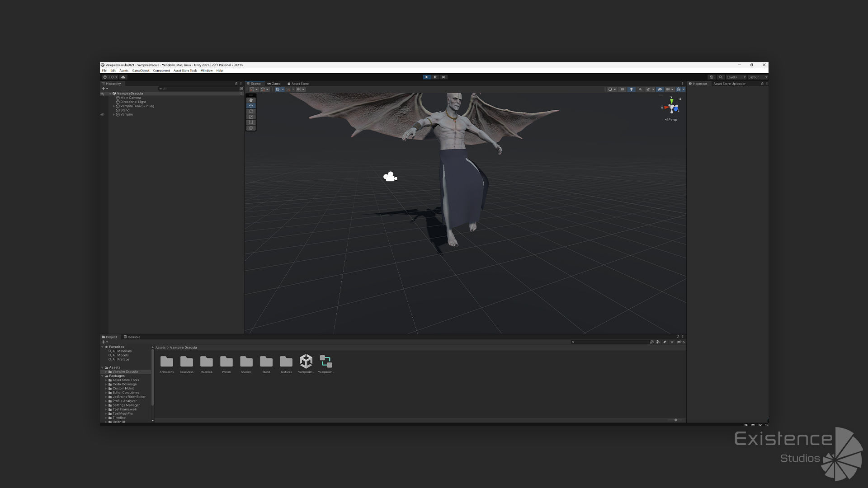
Task: Select the Rect transform tool
Action: (x=251, y=122)
